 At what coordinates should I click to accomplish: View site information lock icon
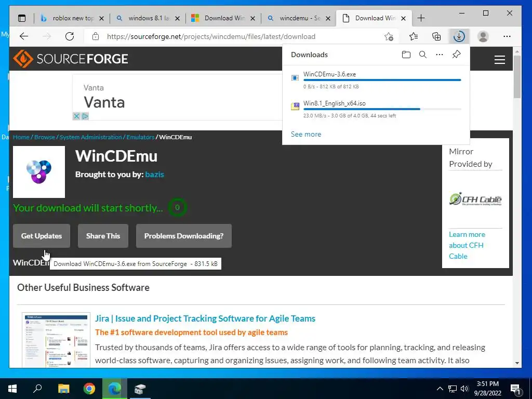(96, 36)
